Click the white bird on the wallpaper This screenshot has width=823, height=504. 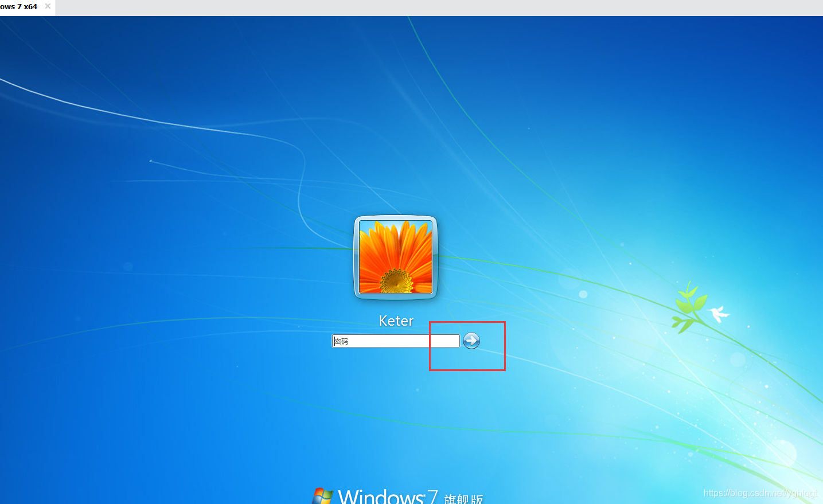[717, 314]
